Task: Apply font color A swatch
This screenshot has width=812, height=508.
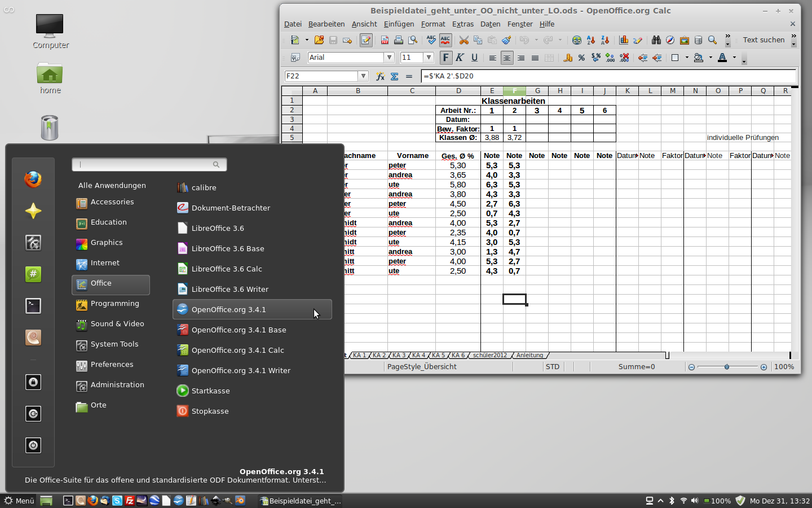Action: click(x=722, y=58)
